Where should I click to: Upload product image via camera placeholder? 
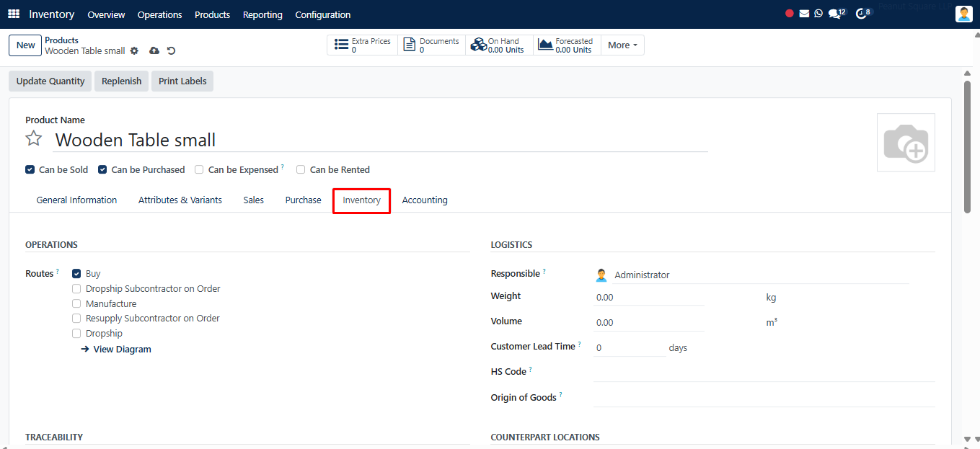pos(906,142)
